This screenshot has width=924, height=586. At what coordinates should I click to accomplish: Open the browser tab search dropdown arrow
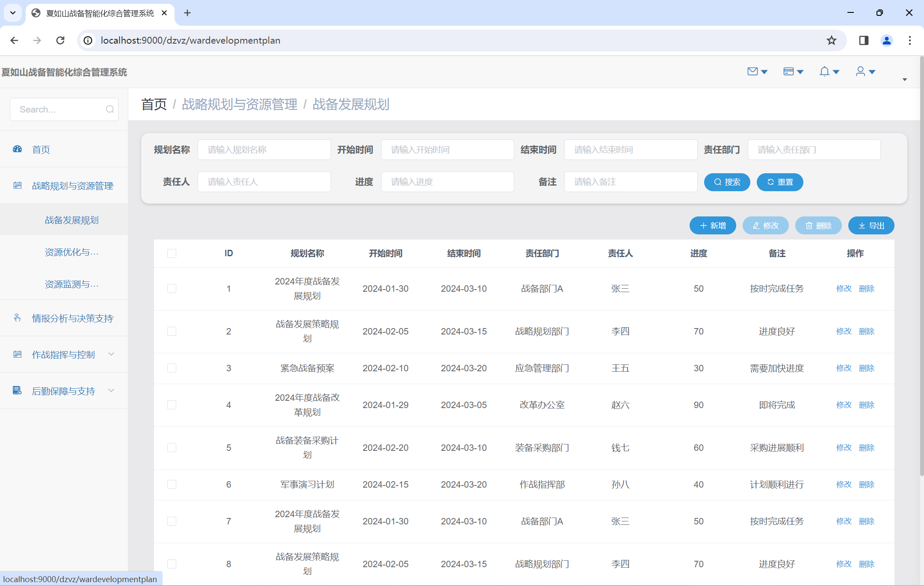(x=13, y=13)
